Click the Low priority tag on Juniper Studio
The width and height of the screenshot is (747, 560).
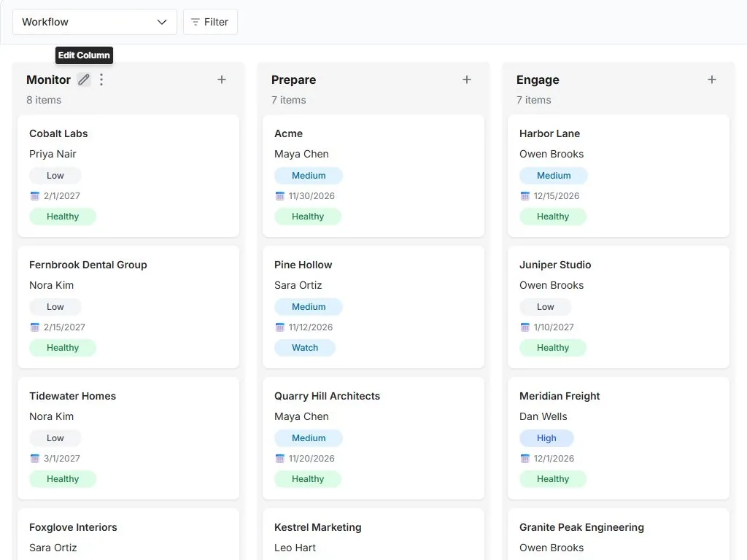coord(546,307)
